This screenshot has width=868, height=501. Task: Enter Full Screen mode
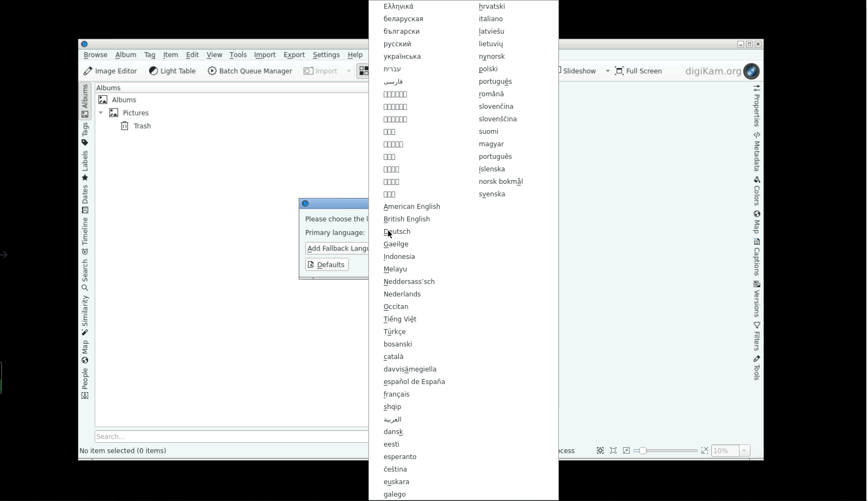(638, 71)
